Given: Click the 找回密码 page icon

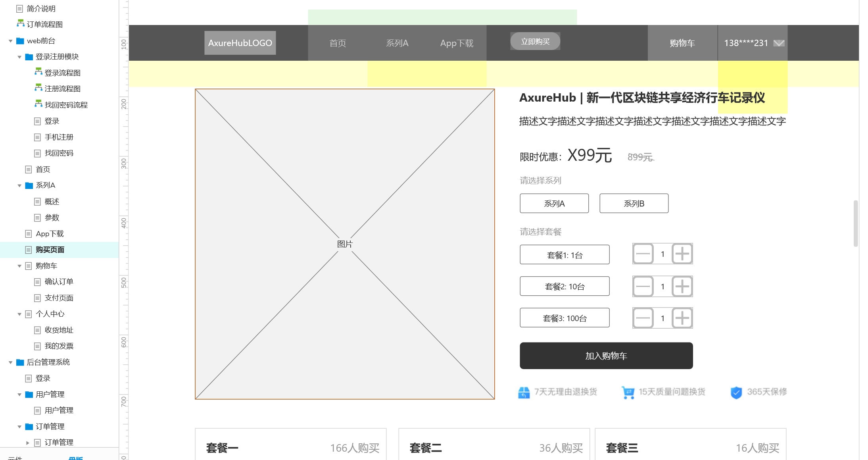Looking at the screenshot, I should 37,153.
